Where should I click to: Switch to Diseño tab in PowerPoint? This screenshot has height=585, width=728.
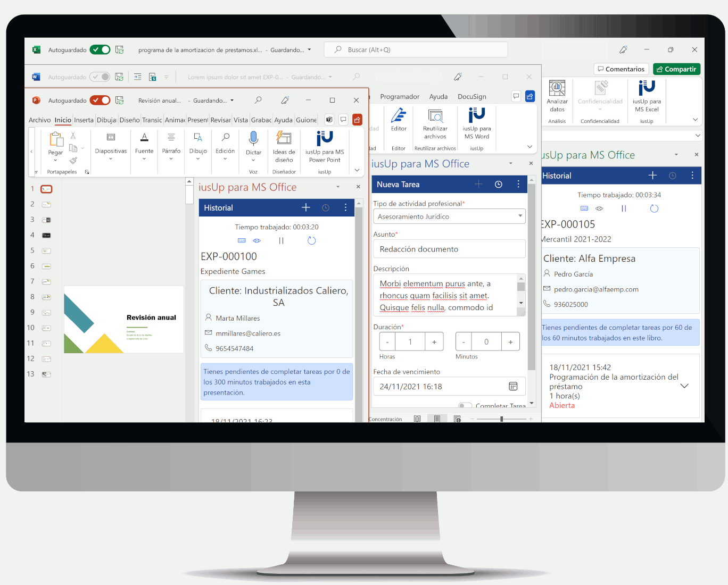tap(129, 120)
